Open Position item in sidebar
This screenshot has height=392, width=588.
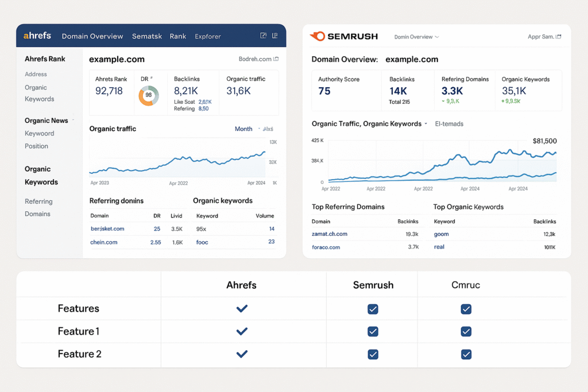coord(36,146)
